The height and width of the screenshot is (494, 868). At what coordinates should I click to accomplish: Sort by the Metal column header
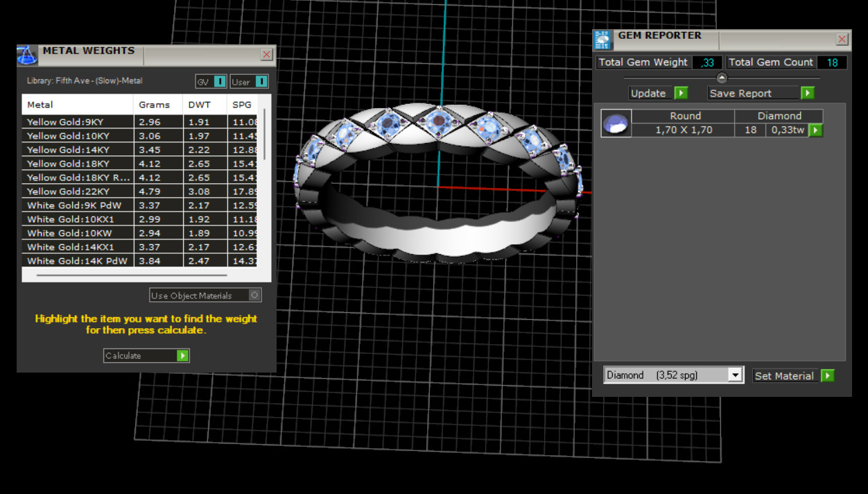click(77, 105)
